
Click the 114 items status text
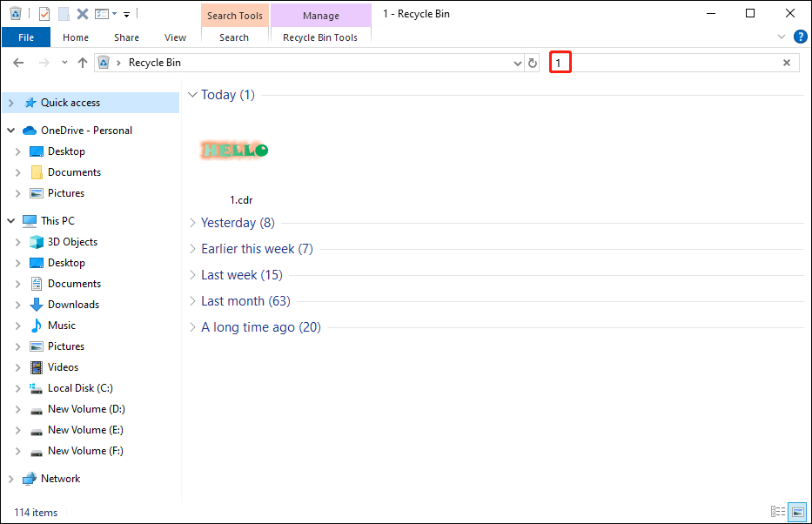(36, 513)
